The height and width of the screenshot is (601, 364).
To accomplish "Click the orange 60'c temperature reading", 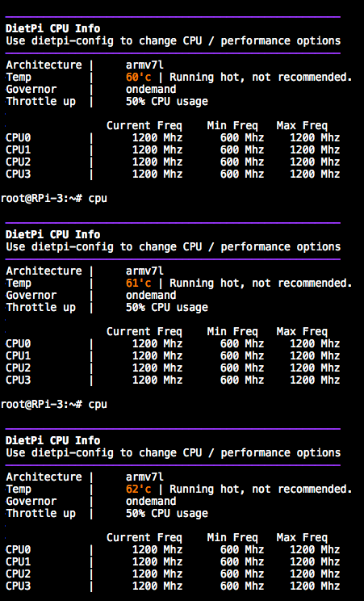I will [138, 77].
